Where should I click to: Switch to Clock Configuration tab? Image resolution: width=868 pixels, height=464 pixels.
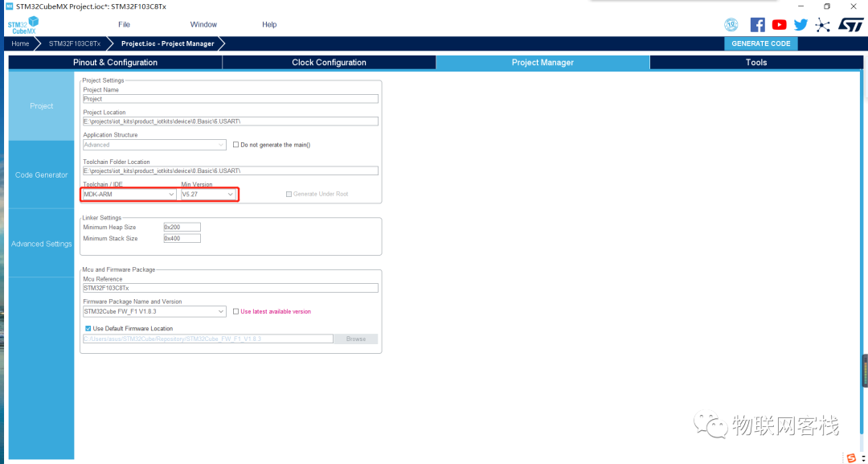click(x=329, y=63)
